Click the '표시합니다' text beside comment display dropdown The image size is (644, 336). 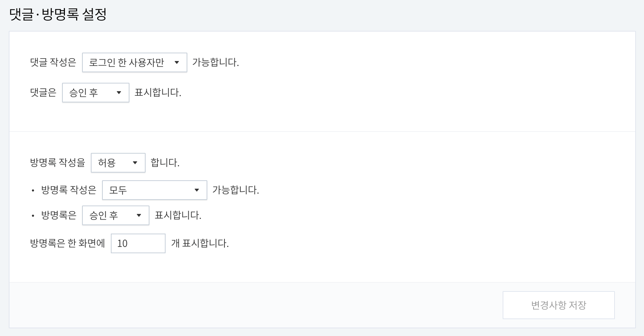tap(158, 93)
